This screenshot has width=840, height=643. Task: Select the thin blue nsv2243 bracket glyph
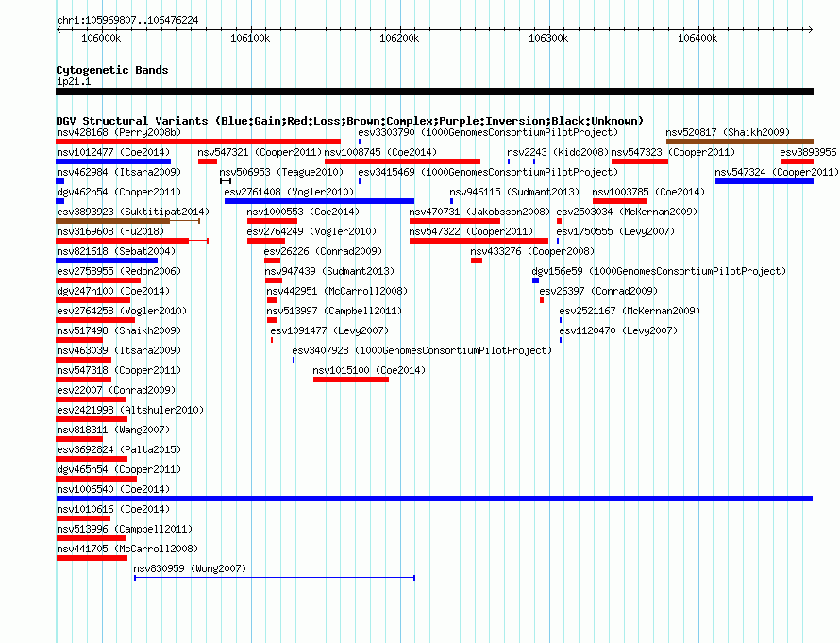click(x=521, y=161)
